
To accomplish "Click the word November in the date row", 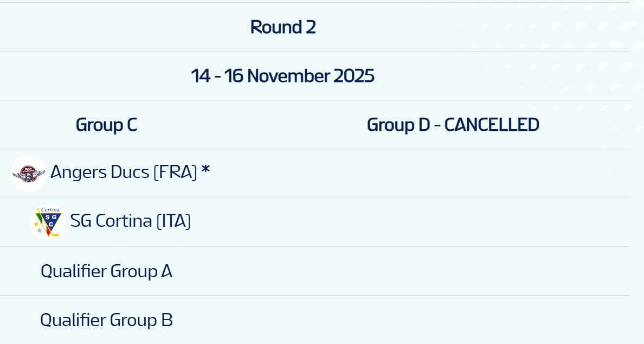I will tap(288, 76).
